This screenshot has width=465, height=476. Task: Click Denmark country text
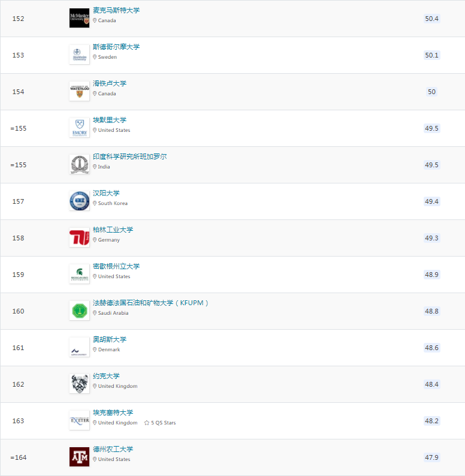coord(109,350)
